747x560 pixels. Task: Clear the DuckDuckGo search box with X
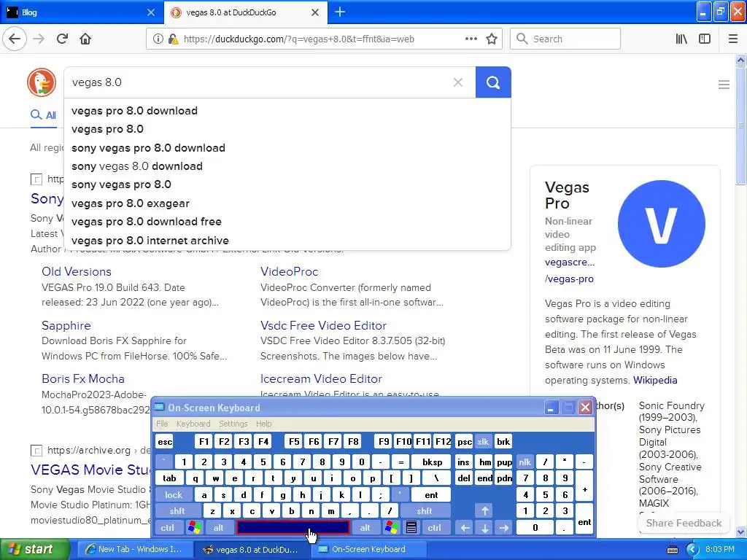click(x=458, y=82)
